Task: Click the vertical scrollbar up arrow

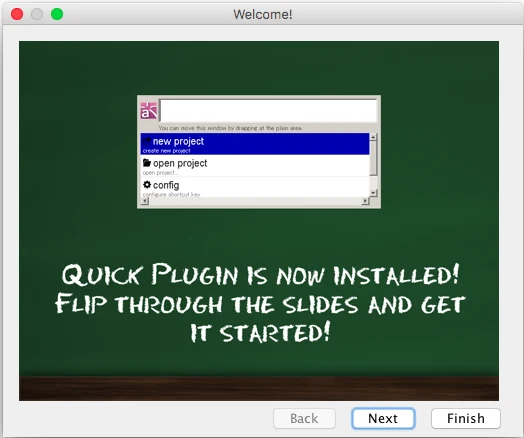Action: tap(373, 137)
